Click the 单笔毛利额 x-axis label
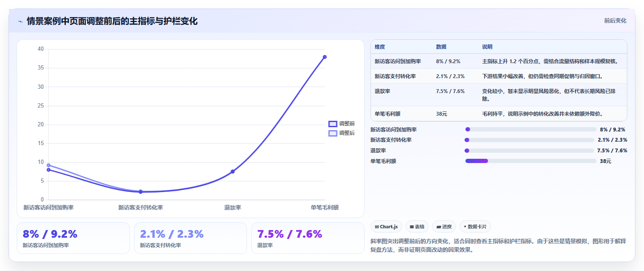The image size is (644, 271). tap(325, 207)
